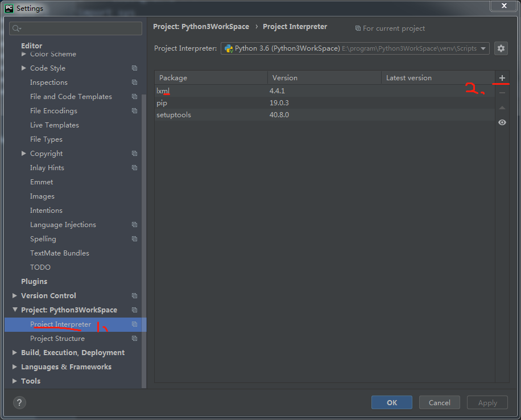Screen dimensions: 521x420
Task: Select Project Structure settings
Action: [x=57, y=339]
